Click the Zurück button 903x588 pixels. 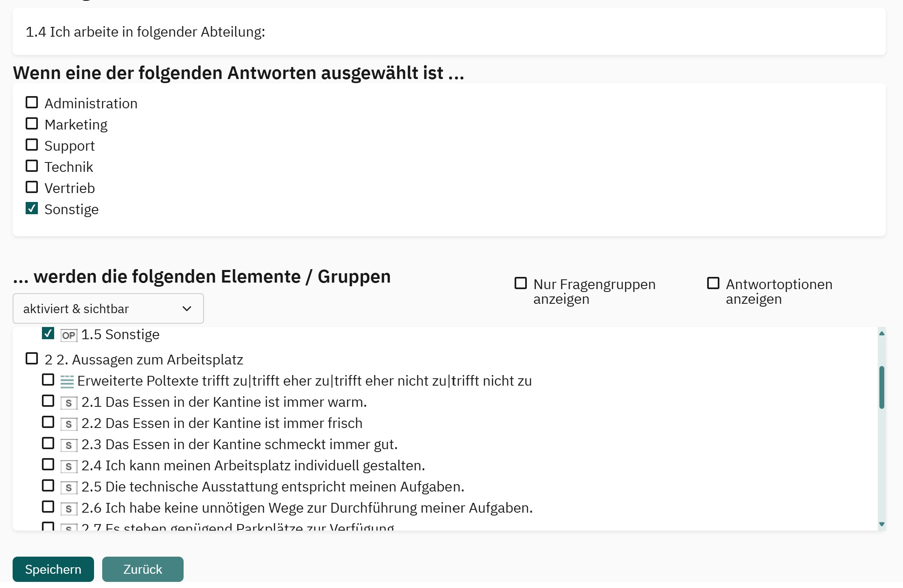(142, 569)
